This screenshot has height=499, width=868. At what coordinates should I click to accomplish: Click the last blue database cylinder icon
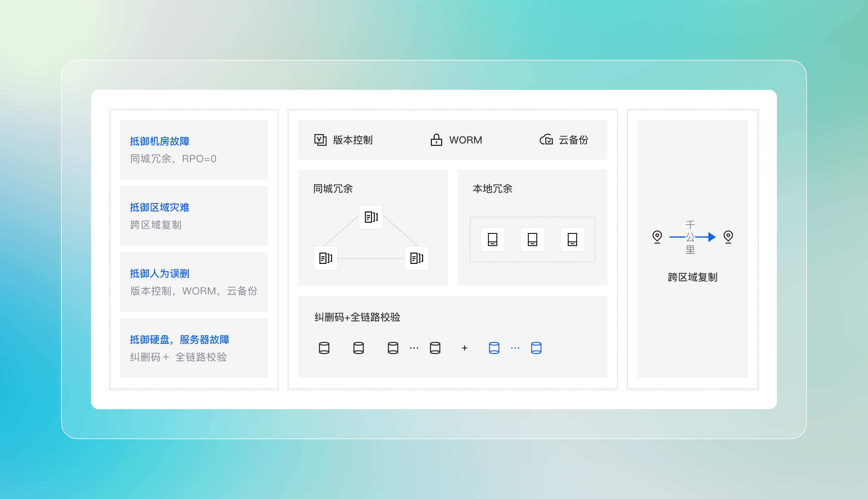[536, 348]
